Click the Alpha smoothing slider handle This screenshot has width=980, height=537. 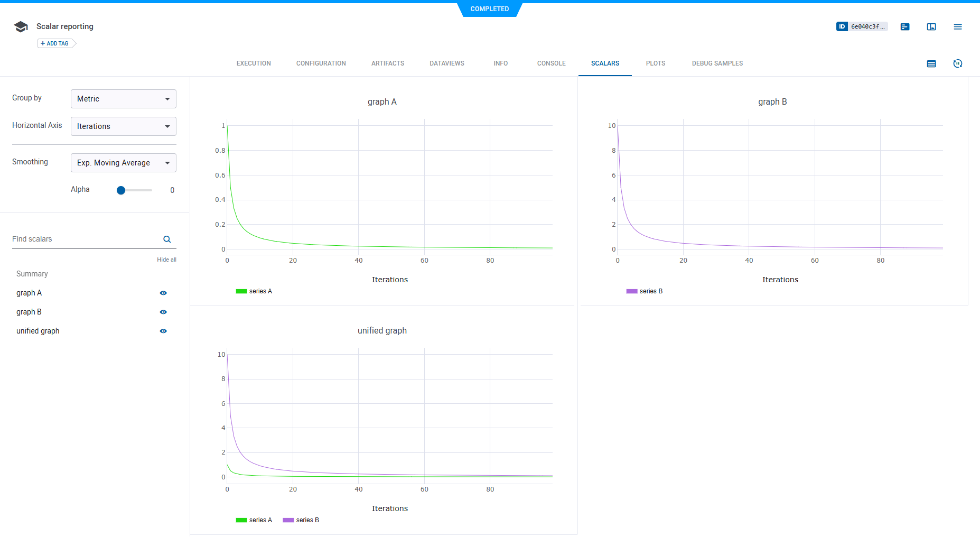pyautogui.click(x=121, y=190)
